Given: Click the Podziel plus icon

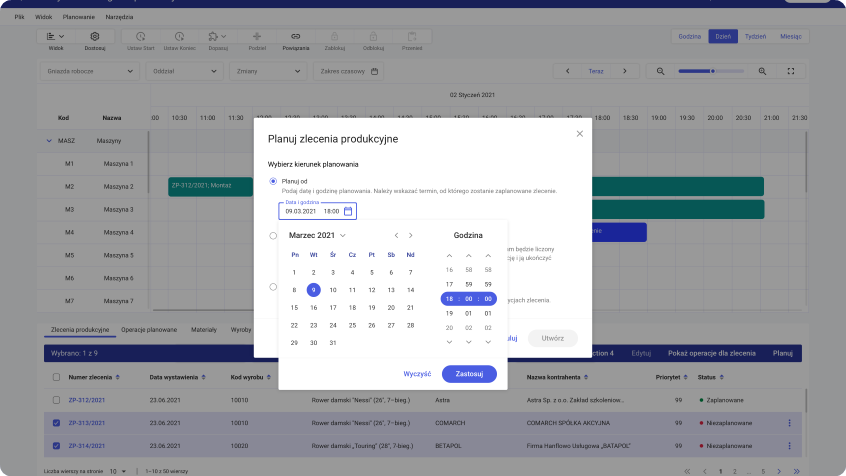Looking at the screenshot, I should tap(257, 37).
